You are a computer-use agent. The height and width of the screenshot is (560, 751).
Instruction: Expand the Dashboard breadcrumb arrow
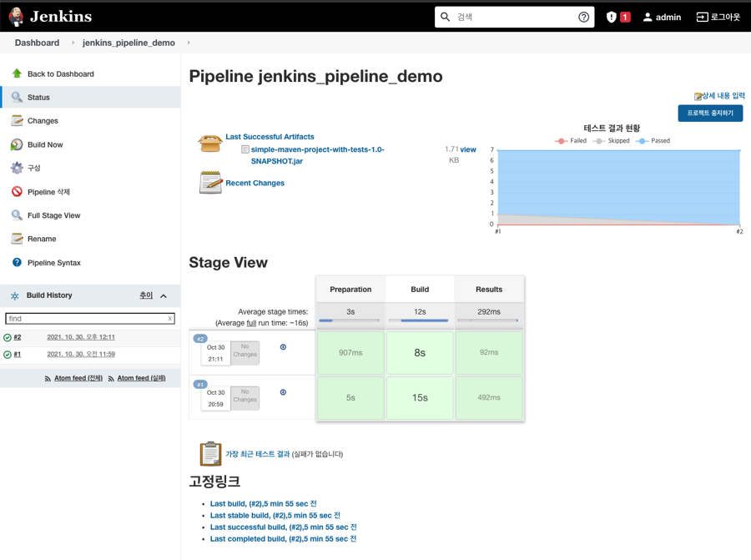tap(73, 43)
